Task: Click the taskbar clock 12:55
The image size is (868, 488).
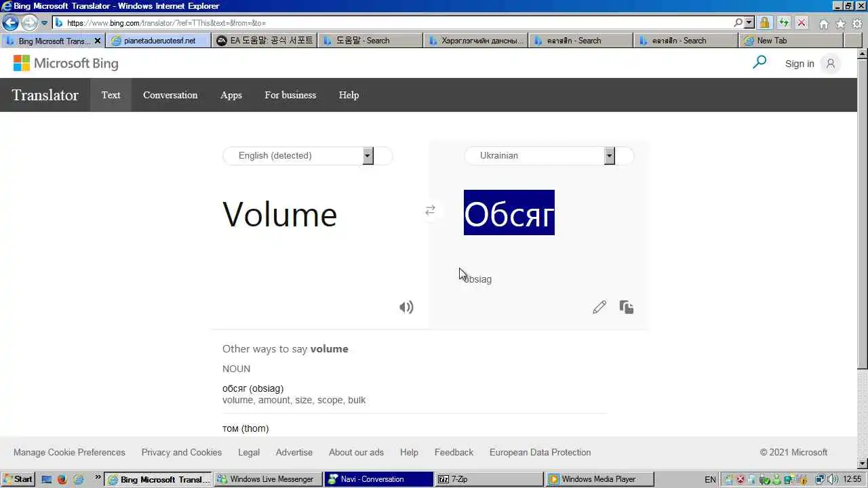Action: [x=852, y=479]
